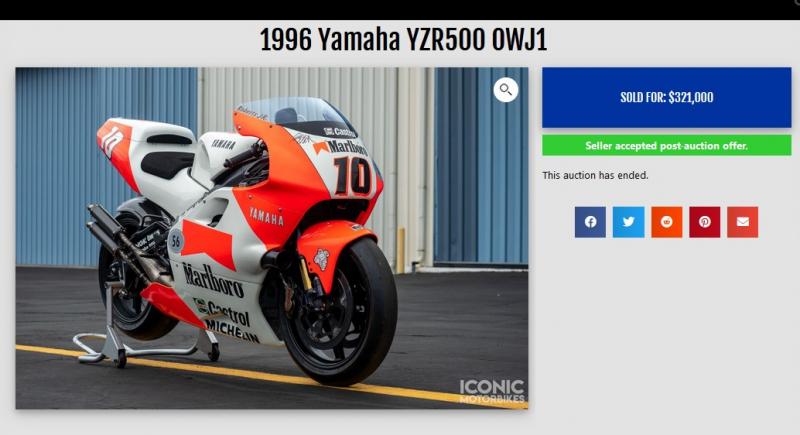Click the Yamaha logo on the fuel tank
Image resolution: width=800 pixels, height=435 pixels.
point(223,144)
